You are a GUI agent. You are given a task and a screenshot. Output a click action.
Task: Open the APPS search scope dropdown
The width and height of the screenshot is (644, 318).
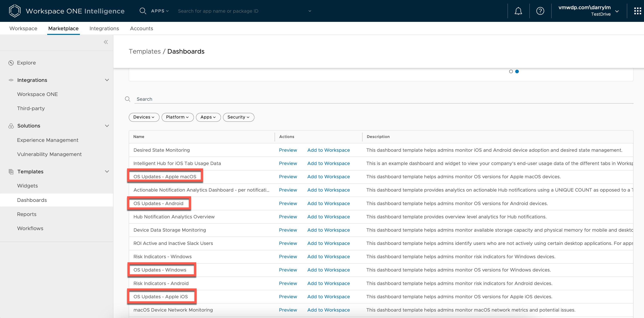160,11
